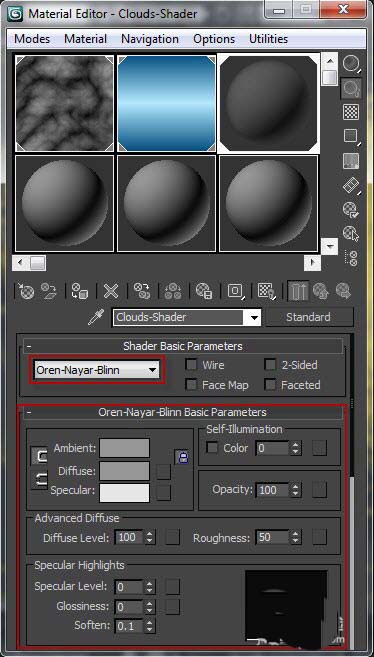Toggle the Diffuse-Specular color lock icon

click(x=40, y=479)
